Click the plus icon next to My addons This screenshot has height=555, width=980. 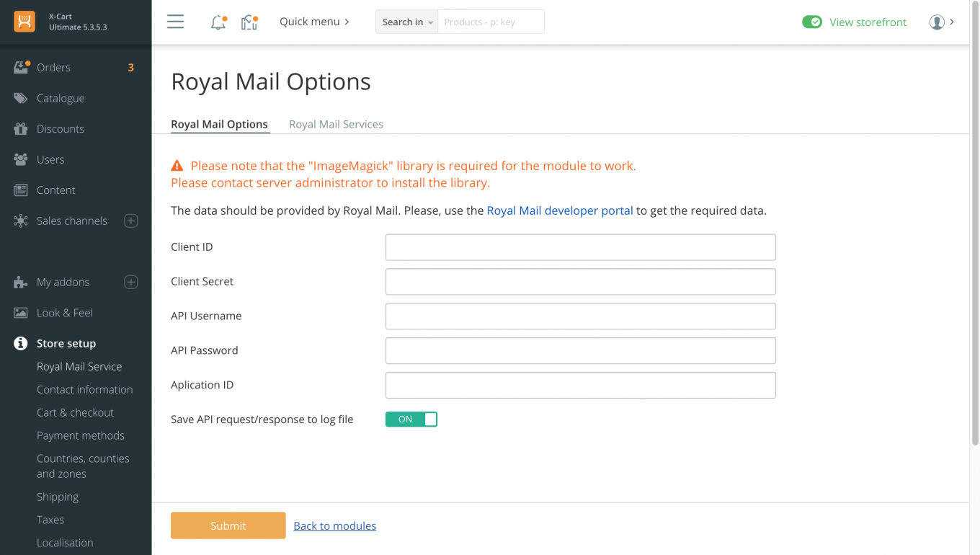131,282
